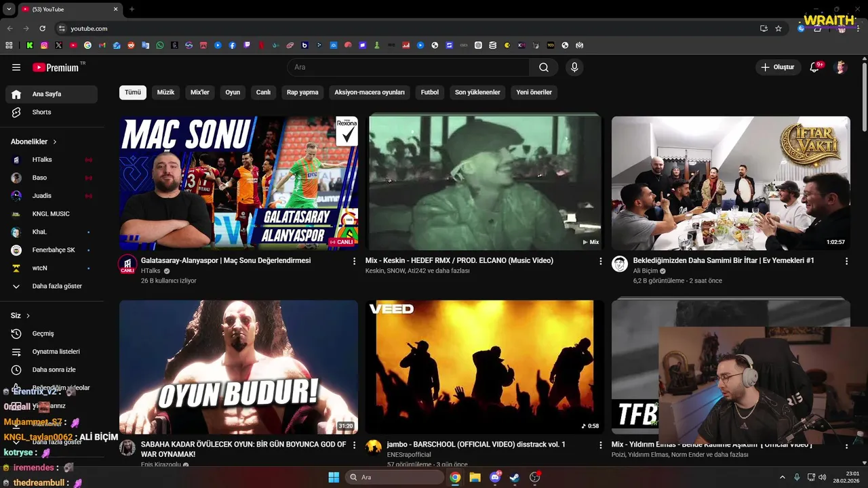
Task: Open the KhaL subscription channel
Action: 52,232
